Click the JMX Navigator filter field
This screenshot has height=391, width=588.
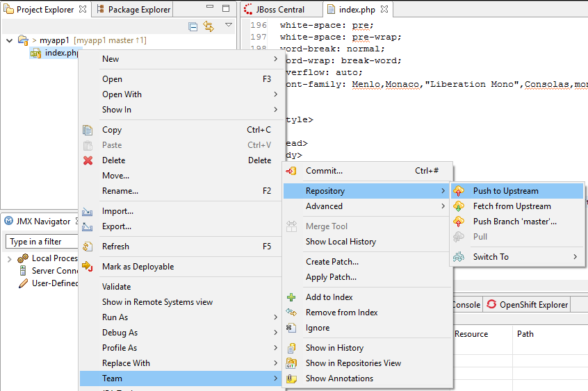(x=42, y=242)
